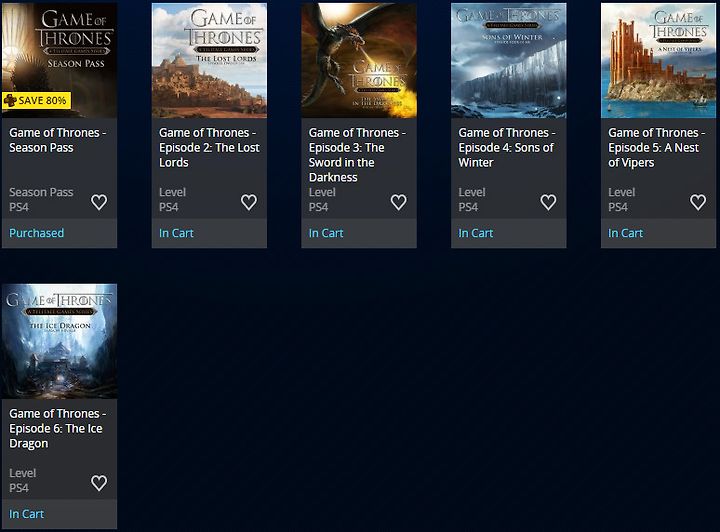This screenshot has width=720, height=532.
Task: Click heart icon on Episode 5 card
Action: tap(698, 202)
